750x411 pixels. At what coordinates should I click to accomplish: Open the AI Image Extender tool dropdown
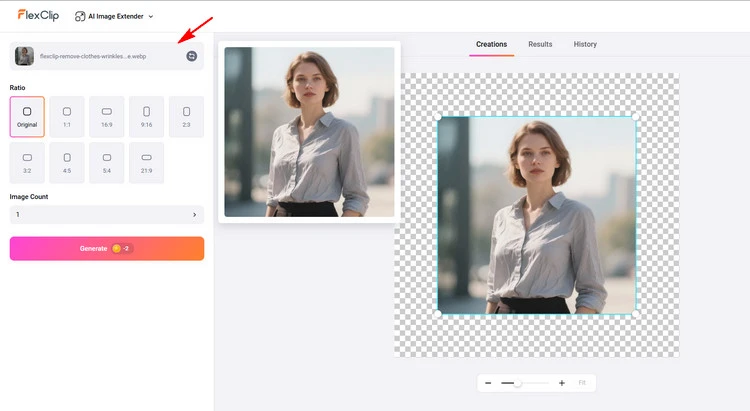(114, 17)
